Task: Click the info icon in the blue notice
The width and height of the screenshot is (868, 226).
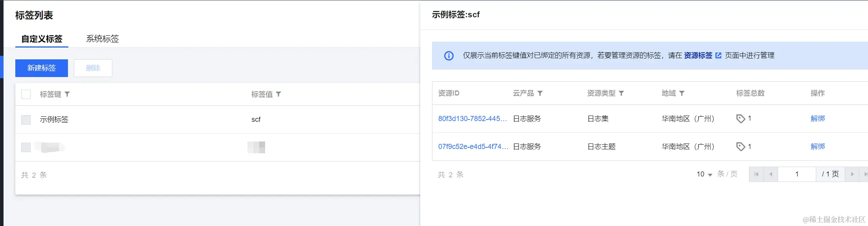Action: click(449, 56)
